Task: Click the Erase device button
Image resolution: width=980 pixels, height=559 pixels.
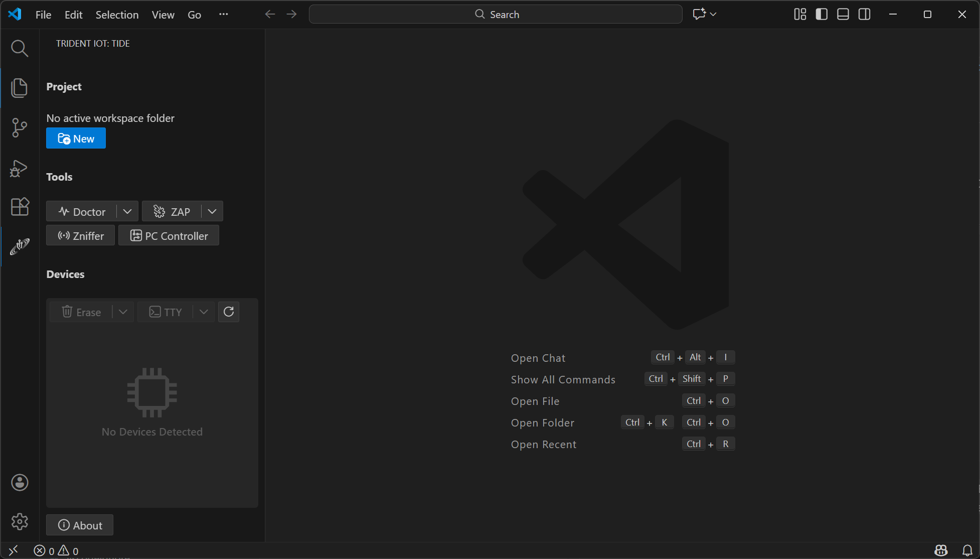Action: (81, 312)
